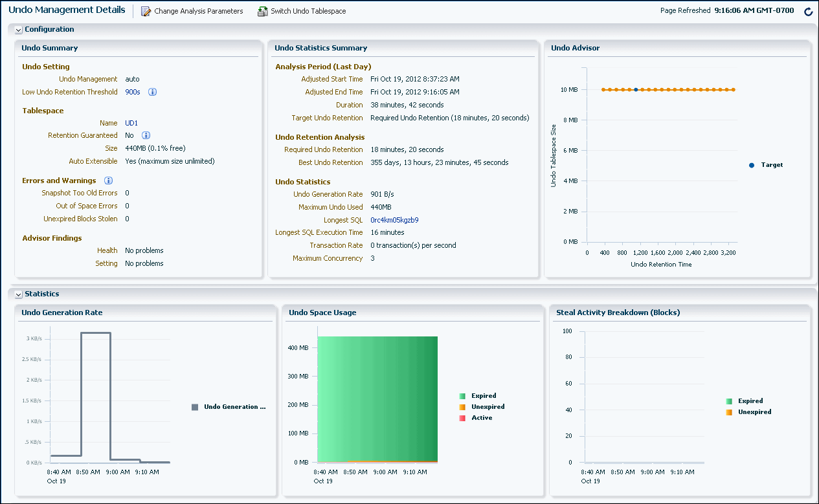
Task: Click the Change Analysis Parameters pencil icon
Action: pyautogui.click(x=146, y=12)
